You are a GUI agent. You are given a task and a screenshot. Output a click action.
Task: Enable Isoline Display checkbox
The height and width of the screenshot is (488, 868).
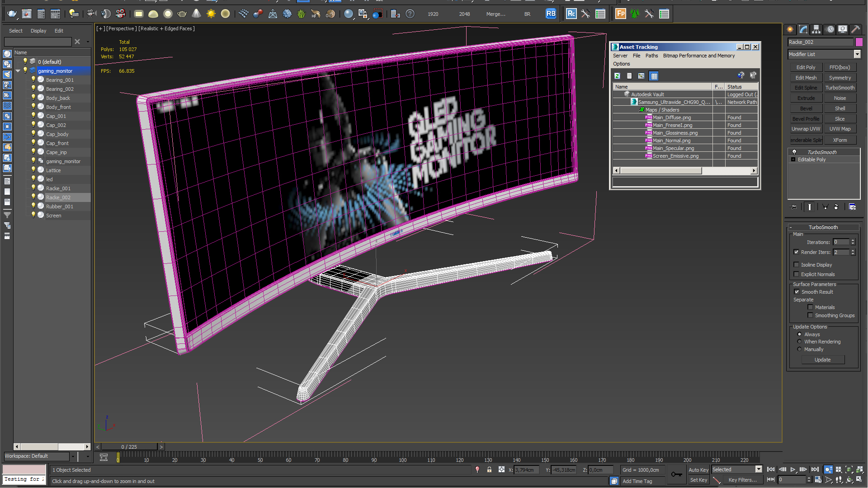(796, 265)
